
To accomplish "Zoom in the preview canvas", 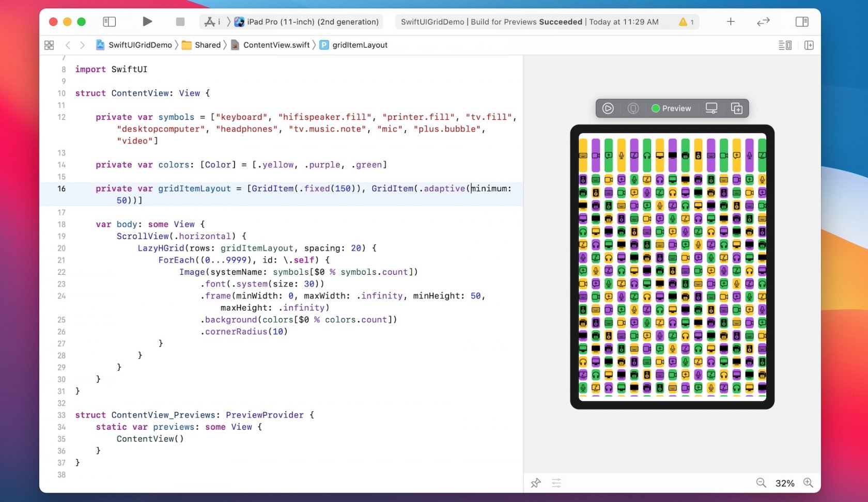I will pyautogui.click(x=808, y=483).
